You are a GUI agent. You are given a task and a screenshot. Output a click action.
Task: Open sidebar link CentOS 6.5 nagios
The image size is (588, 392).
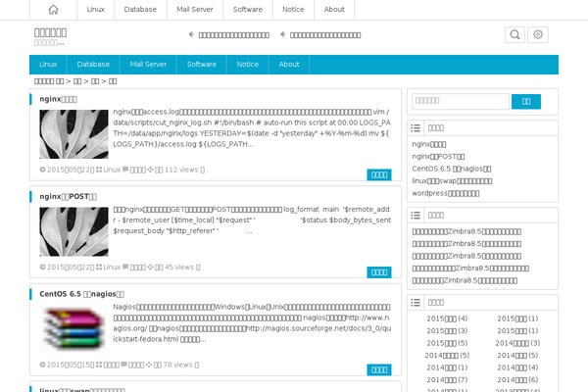[x=452, y=169]
